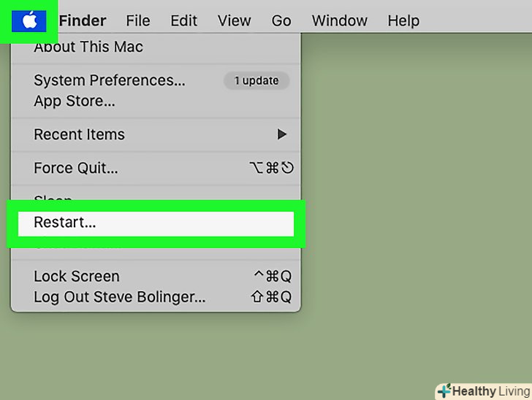Expand the Recent Items submenu arrow

pos(281,135)
